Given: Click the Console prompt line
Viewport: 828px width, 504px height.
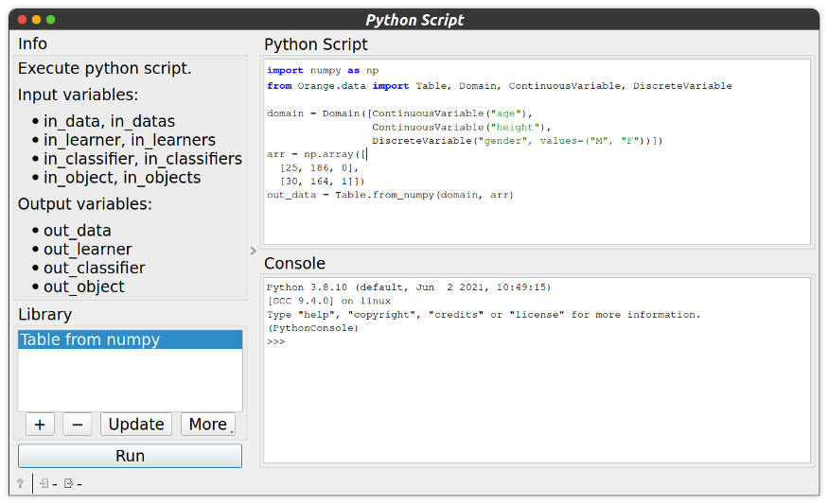Looking at the screenshot, I should (x=276, y=341).
